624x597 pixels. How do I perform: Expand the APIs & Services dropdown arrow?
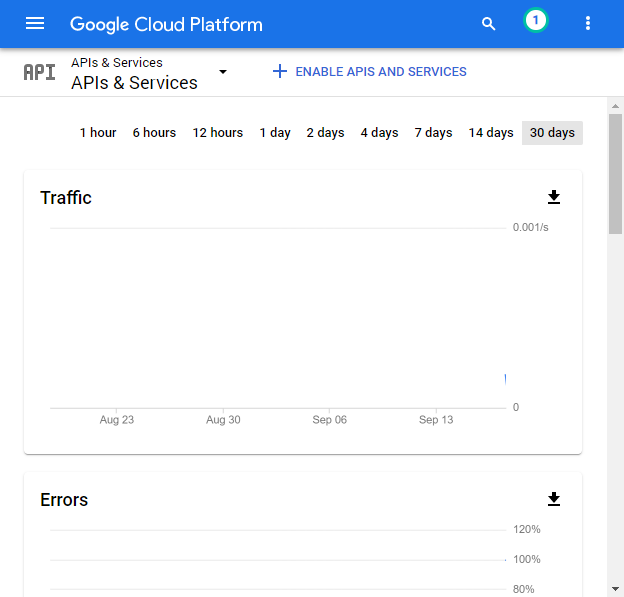[x=223, y=72]
